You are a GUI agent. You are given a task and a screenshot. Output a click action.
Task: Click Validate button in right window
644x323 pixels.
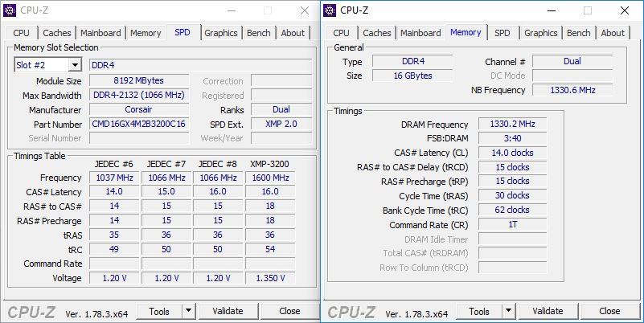(548, 311)
